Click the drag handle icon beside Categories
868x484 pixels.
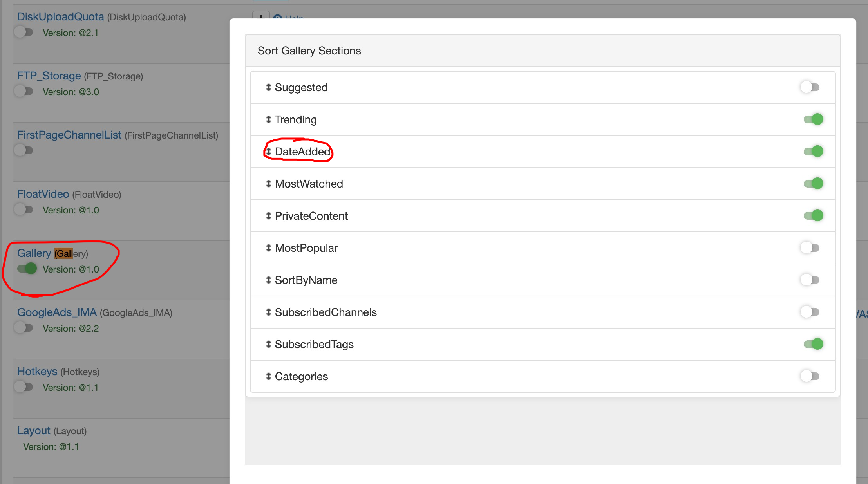click(x=268, y=376)
